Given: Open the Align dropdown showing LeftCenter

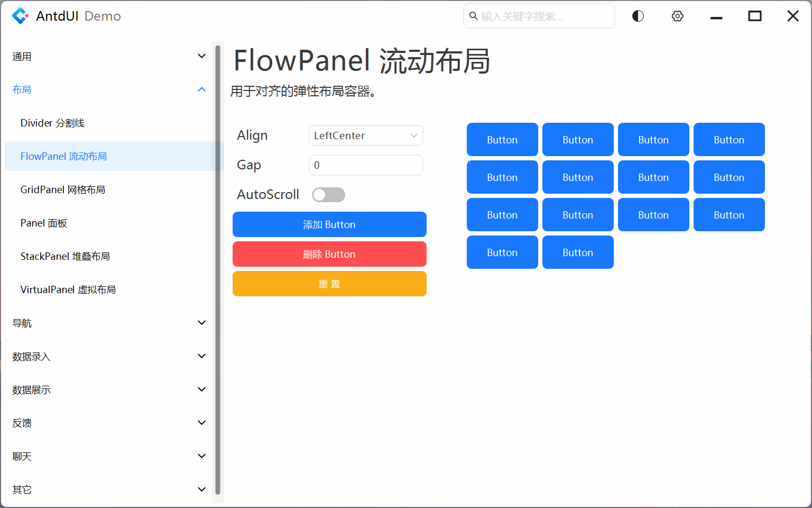Looking at the screenshot, I should pos(366,135).
